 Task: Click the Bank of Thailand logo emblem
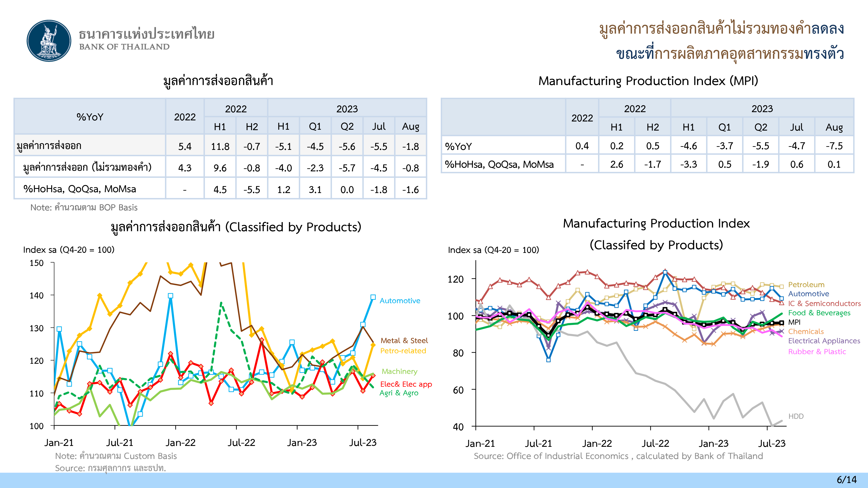coord(49,41)
